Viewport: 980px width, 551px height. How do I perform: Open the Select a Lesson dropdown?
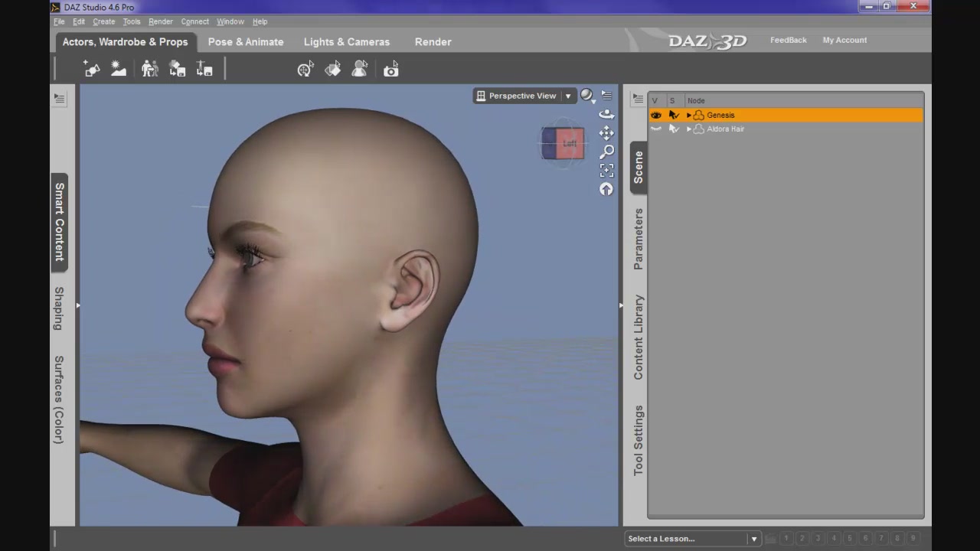coord(692,538)
